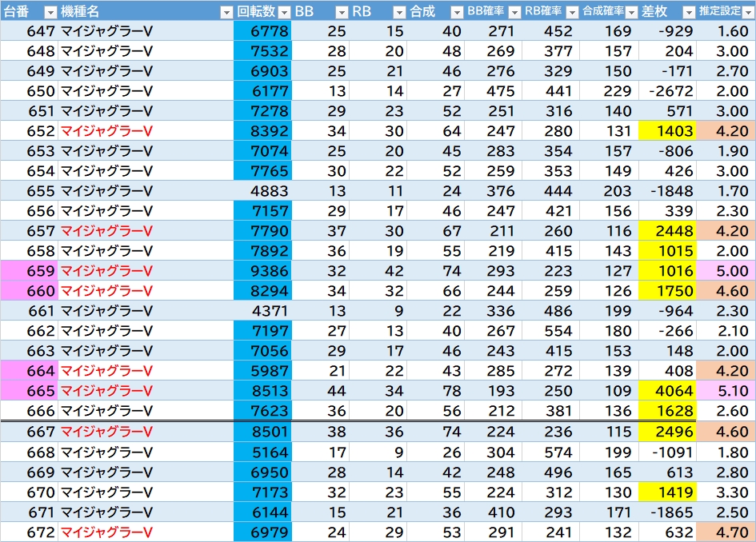Select the red マイジャグラーV cell in row 652
The width and height of the screenshot is (756, 542).
click(x=146, y=130)
